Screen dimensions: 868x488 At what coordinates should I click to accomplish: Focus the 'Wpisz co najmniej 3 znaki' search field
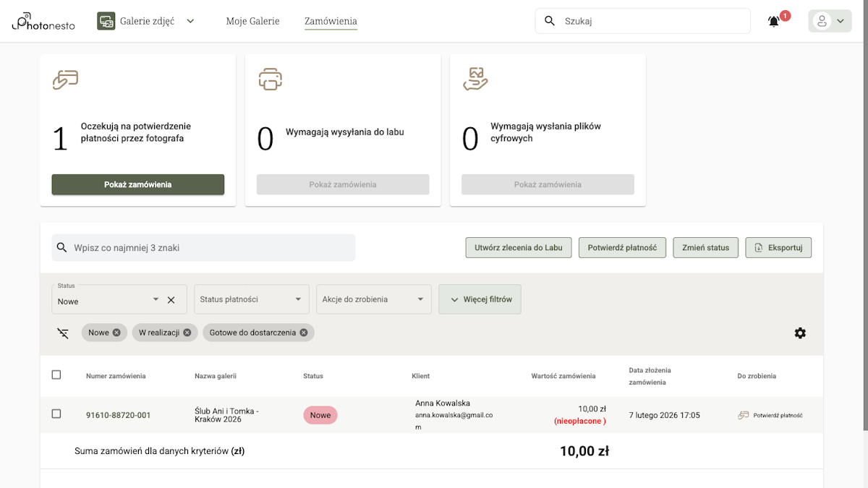[x=210, y=247]
